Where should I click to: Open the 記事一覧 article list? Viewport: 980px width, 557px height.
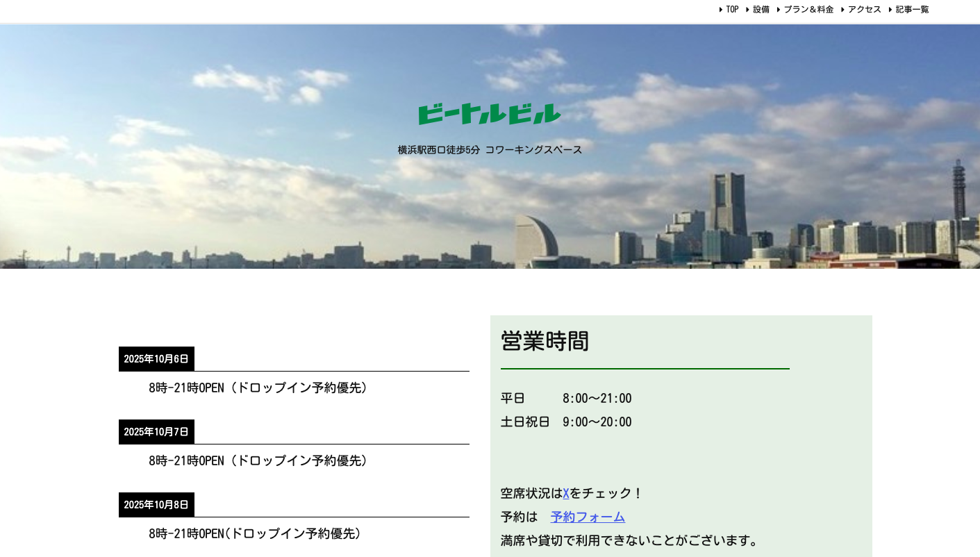pyautogui.click(x=912, y=10)
